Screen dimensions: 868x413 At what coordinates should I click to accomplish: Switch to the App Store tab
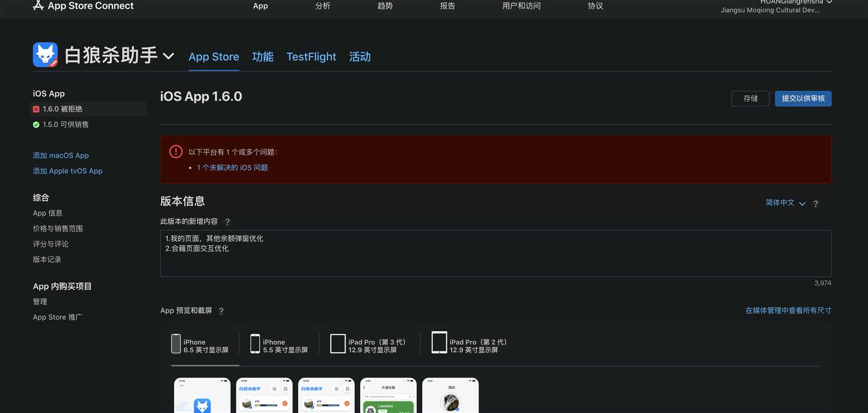(214, 56)
